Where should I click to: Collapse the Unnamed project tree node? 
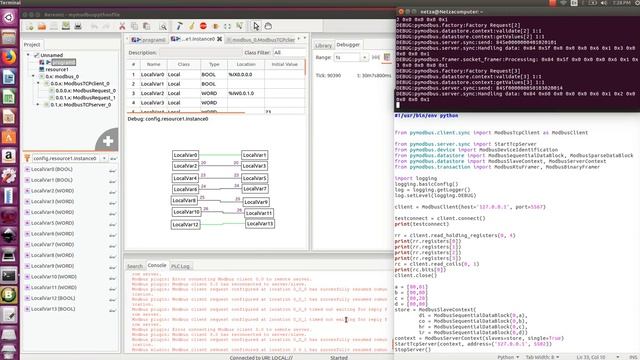pos(28,55)
